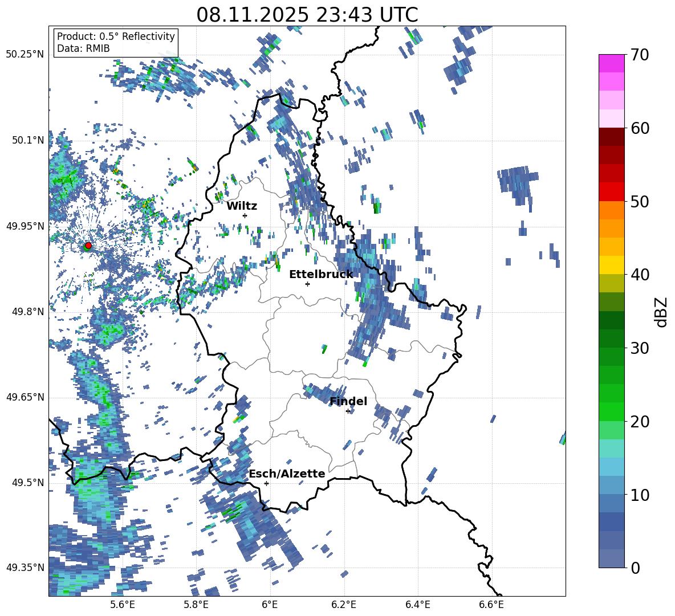Click the colorbar tick label 10
This screenshot has height=616, width=675.
point(640,495)
